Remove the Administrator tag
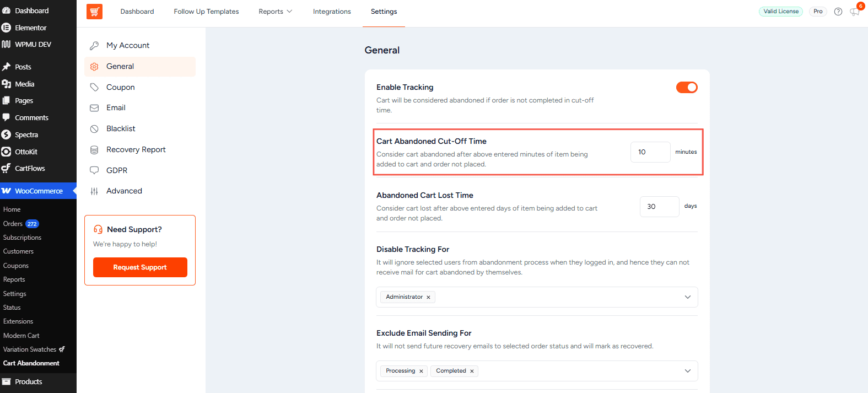The height and width of the screenshot is (393, 868). click(428, 297)
